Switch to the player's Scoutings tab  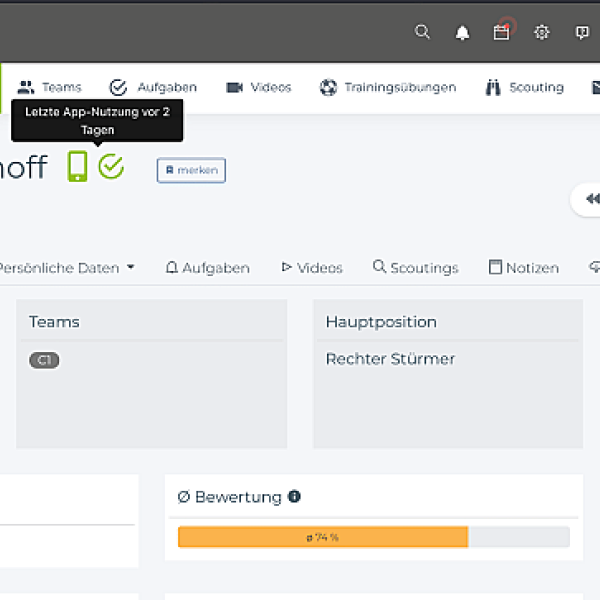point(415,268)
